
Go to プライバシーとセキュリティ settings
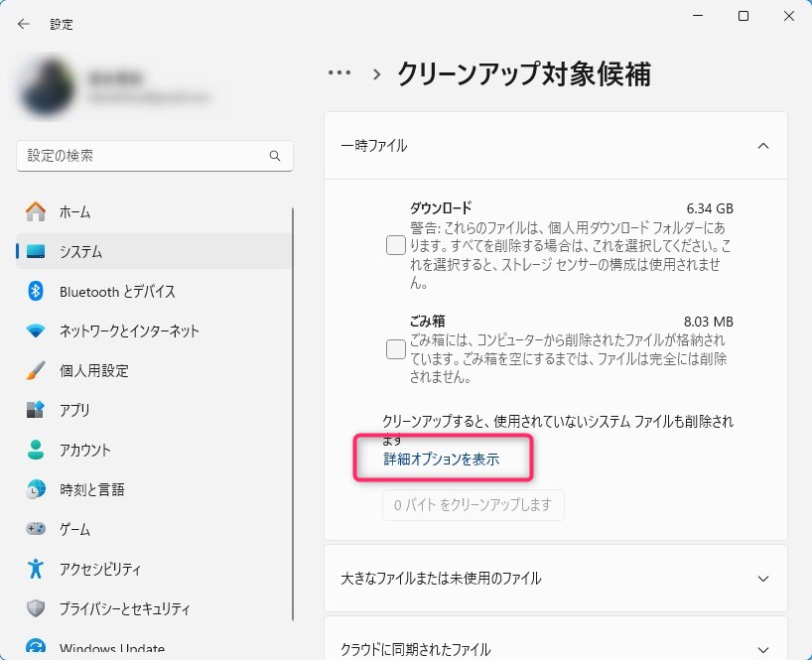click(124, 608)
